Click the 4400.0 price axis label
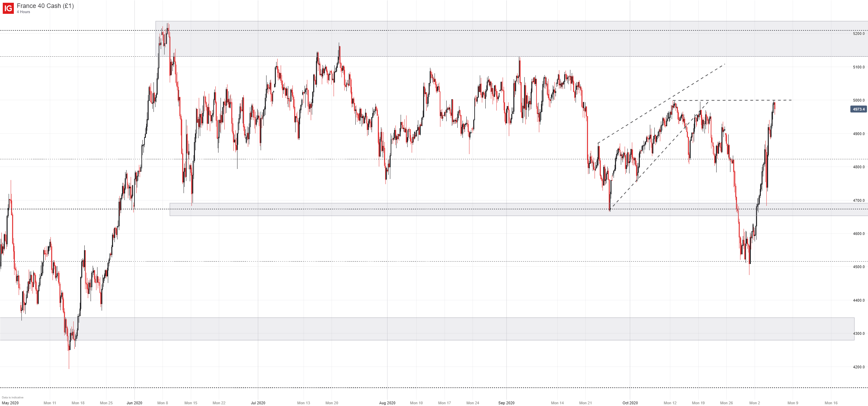Screen dimensions: 868x406 pos(859,300)
